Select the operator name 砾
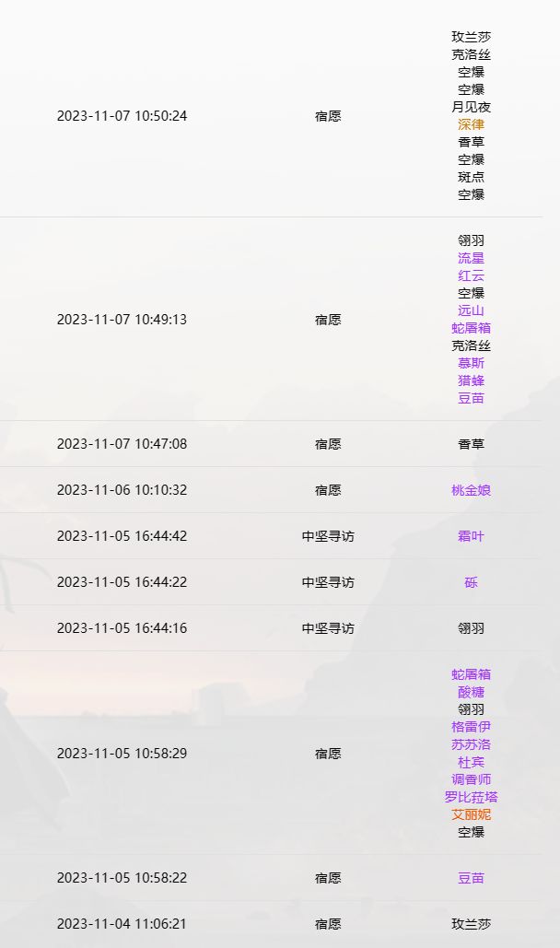Viewport: 560px width, 948px height. (x=471, y=582)
